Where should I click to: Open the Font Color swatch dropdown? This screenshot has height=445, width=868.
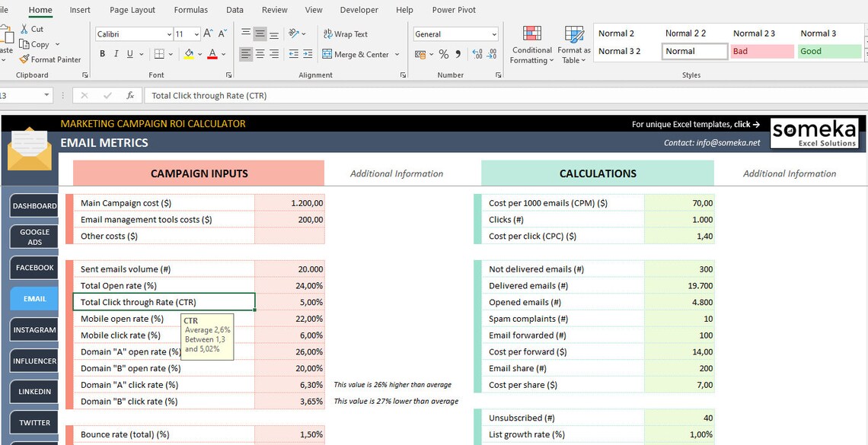point(222,54)
